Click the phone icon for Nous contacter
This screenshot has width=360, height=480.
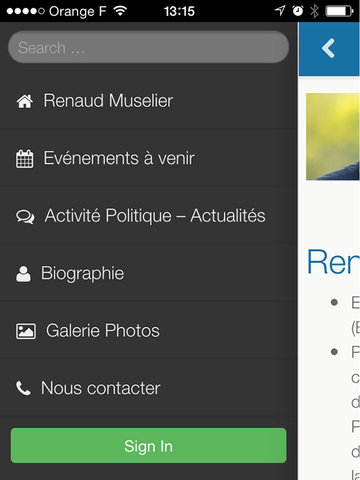(23, 388)
